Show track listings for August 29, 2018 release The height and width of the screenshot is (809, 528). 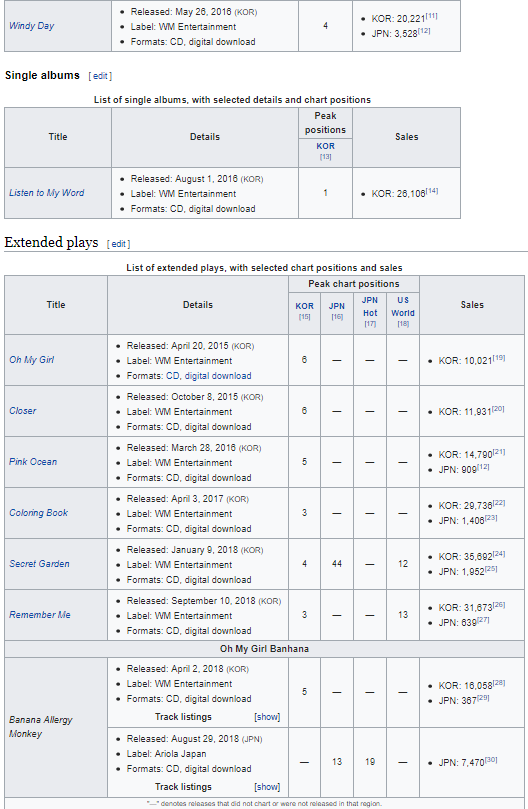point(267,787)
